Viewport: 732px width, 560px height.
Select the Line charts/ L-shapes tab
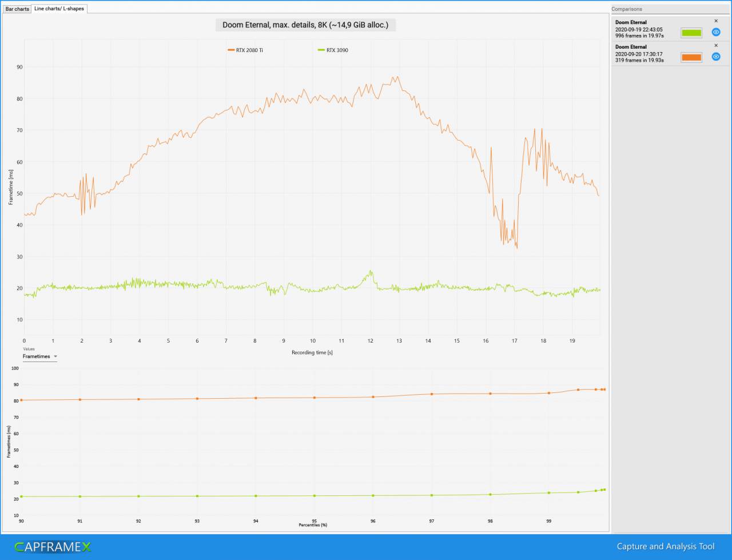coord(59,9)
